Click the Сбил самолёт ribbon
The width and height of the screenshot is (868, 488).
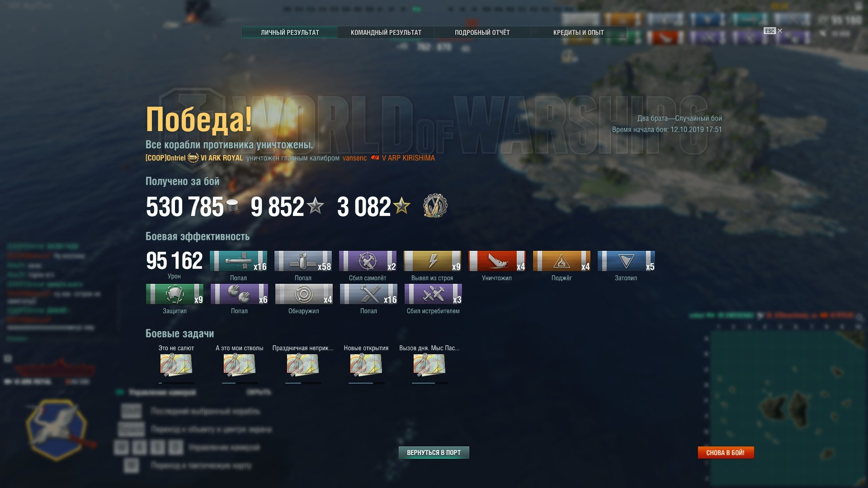(x=368, y=261)
